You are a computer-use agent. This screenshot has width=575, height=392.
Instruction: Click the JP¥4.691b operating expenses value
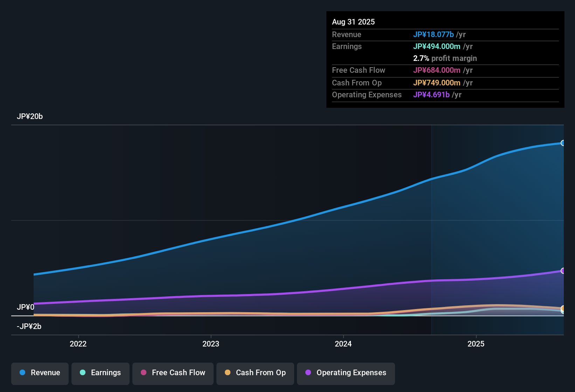tap(431, 94)
